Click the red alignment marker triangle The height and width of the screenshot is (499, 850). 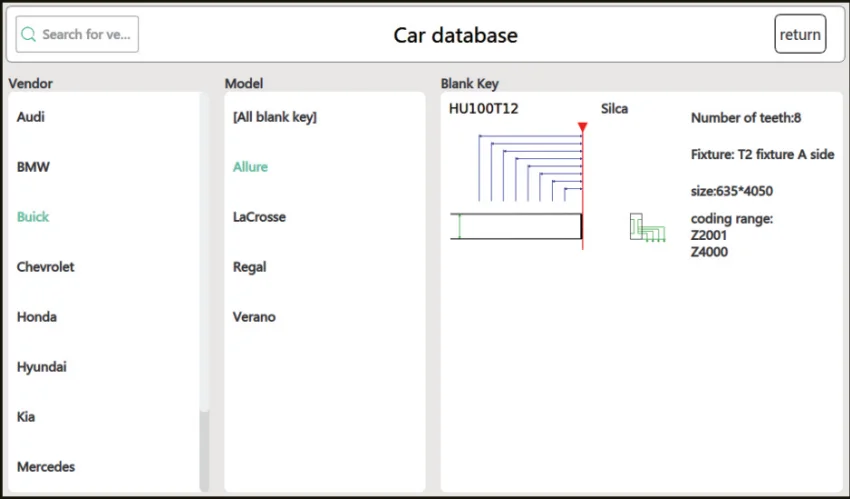pos(583,127)
